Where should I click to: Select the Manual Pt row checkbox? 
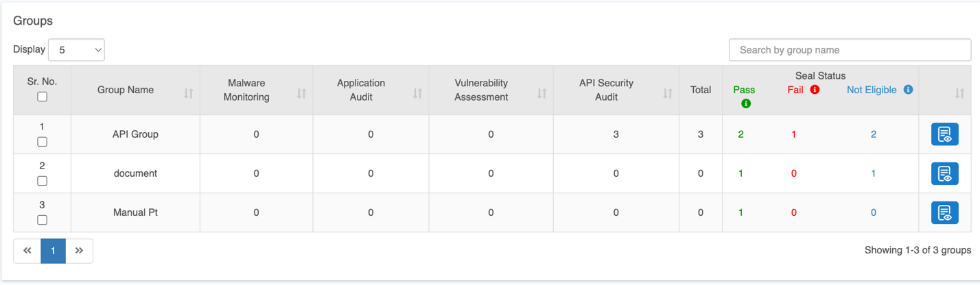point(42,220)
